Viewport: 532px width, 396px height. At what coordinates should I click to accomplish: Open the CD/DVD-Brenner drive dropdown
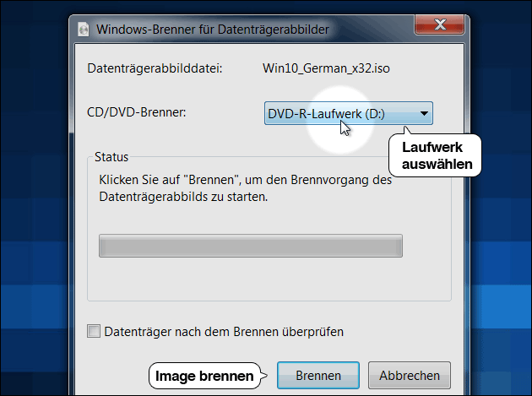[x=349, y=113]
